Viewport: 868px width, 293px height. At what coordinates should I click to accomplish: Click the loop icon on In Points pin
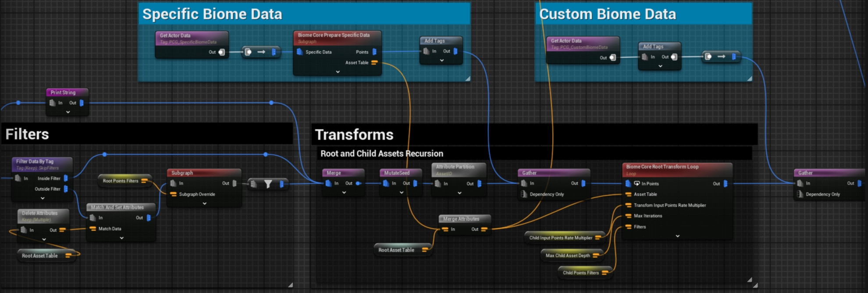tap(637, 184)
